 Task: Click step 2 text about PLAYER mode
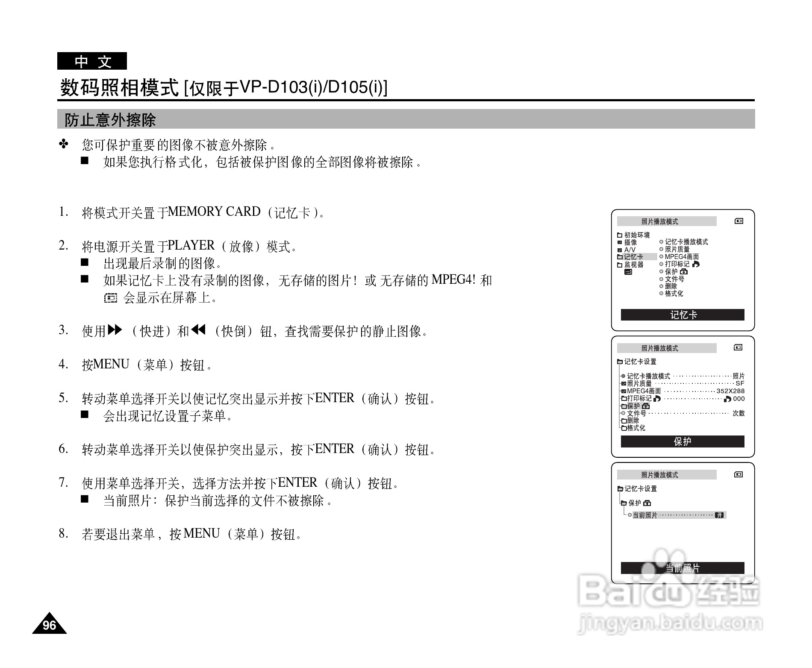click(189, 246)
